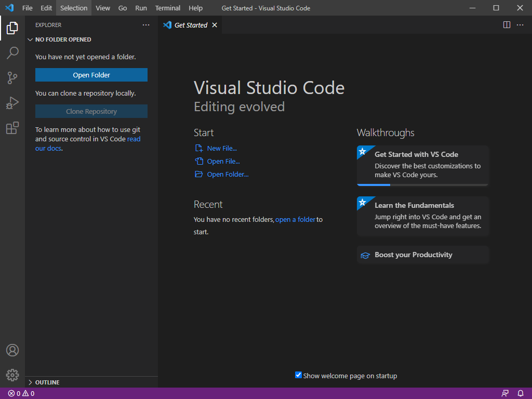Viewport: 532px width, 399px height.
Task: Open the Go menu
Action: click(123, 8)
